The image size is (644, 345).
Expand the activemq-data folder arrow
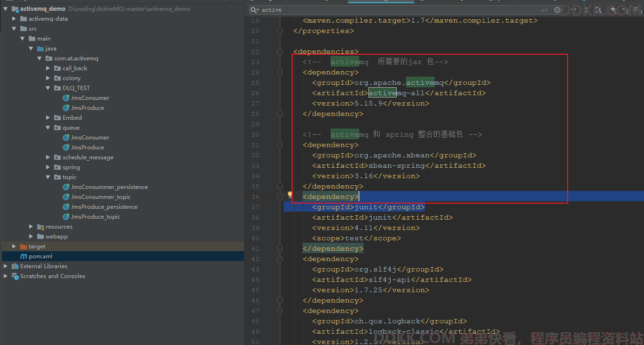(14, 19)
